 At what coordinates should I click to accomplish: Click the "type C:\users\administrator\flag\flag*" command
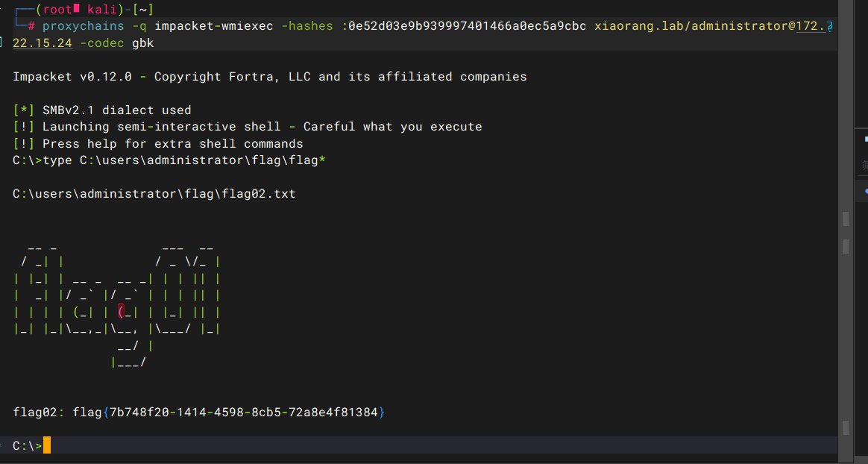[x=183, y=160]
